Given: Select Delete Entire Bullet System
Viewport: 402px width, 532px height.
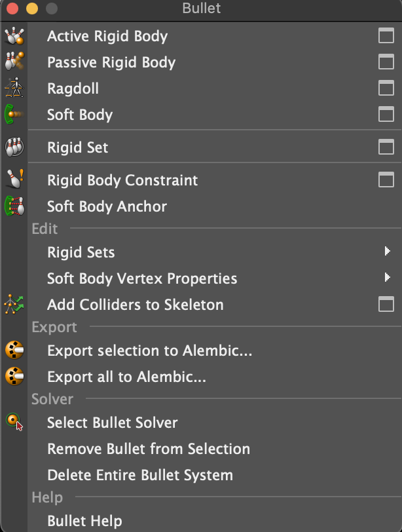Looking at the screenshot, I should (140, 475).
